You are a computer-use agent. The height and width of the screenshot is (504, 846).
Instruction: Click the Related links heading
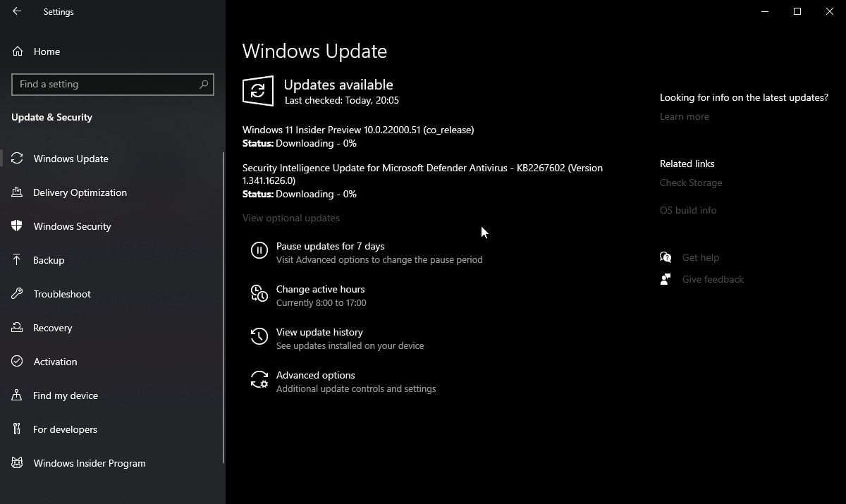pyautogui.click(x=687, y=164)
